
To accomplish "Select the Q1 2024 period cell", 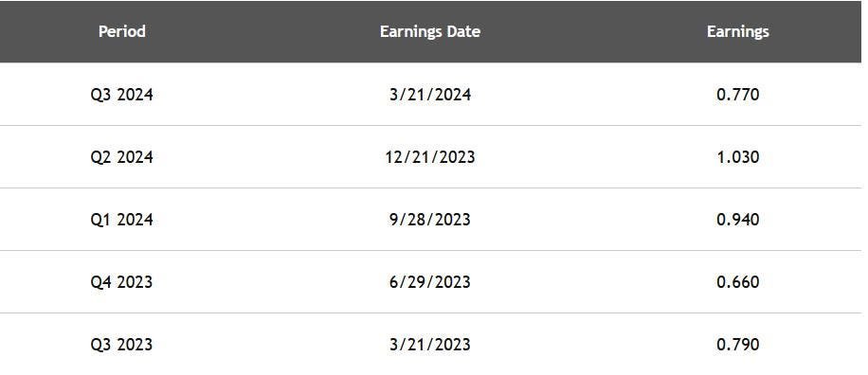I will 122,220.
